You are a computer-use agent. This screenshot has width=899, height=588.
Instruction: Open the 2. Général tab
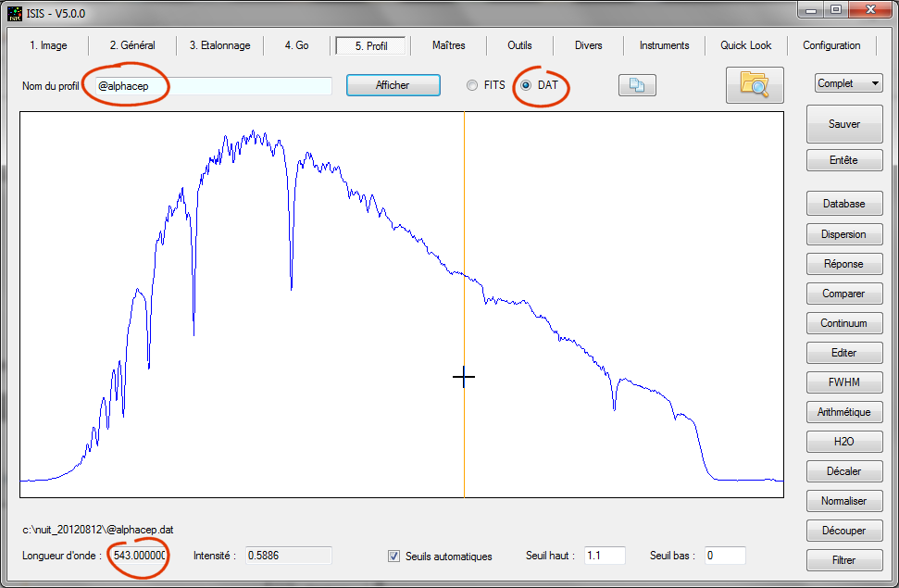(132, 45)
